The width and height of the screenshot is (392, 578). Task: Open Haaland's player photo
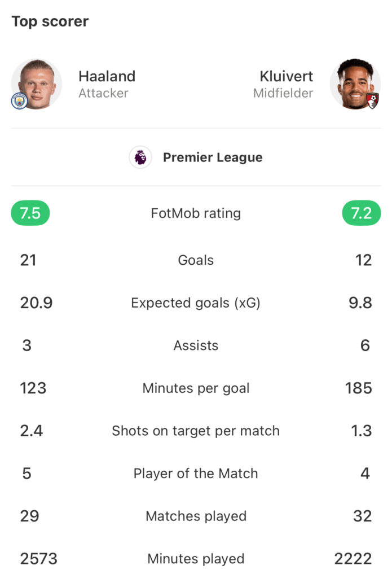tap(37, 84)
